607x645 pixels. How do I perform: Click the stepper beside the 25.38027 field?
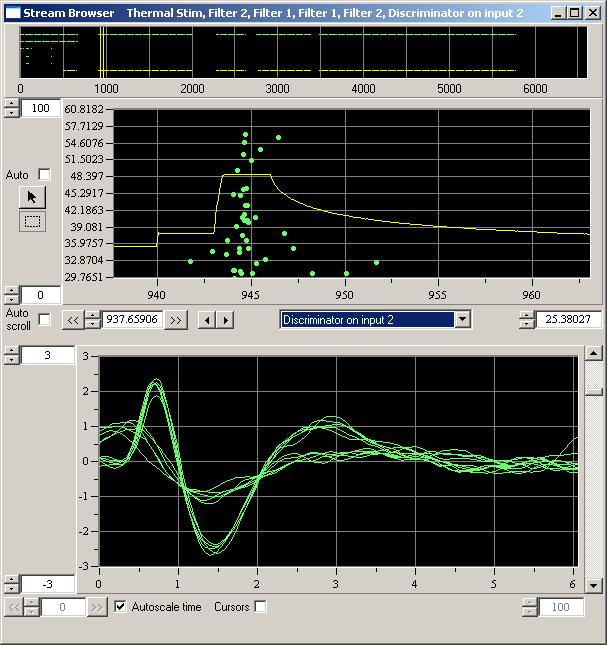527,320
